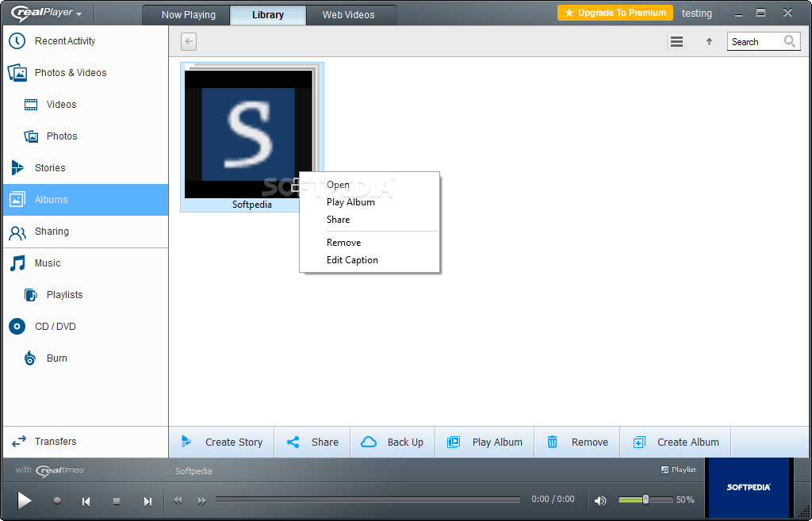812x521 pixels.
Task: Click the CD / DVD label in sidebar
Action: pos(56,326)
